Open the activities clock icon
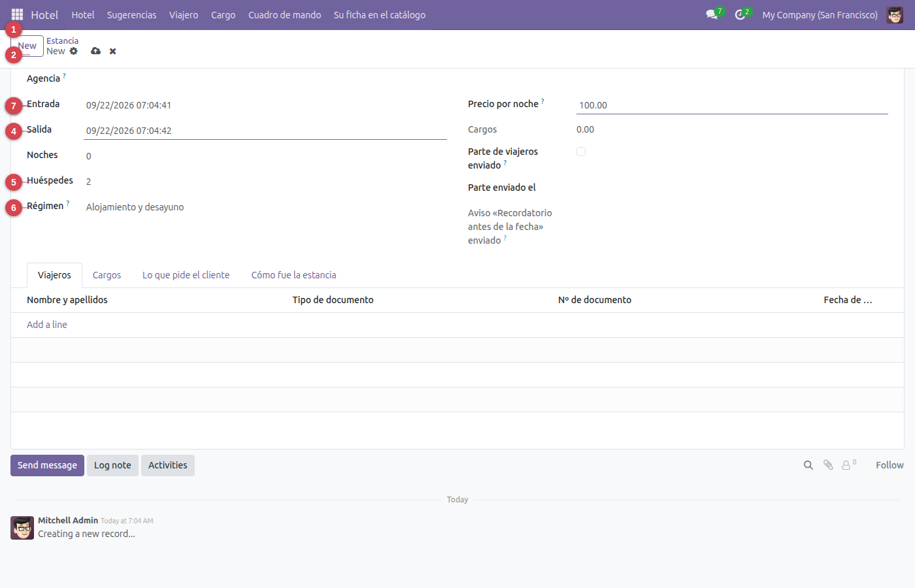 740,14
